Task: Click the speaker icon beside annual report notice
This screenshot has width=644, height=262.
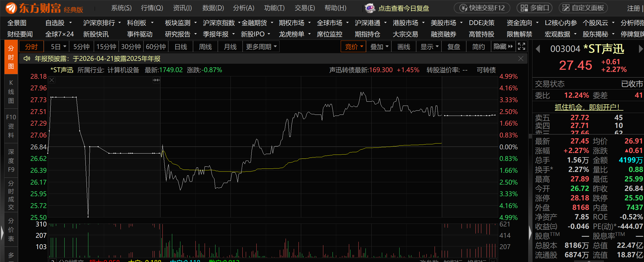Action: [27, 58]
